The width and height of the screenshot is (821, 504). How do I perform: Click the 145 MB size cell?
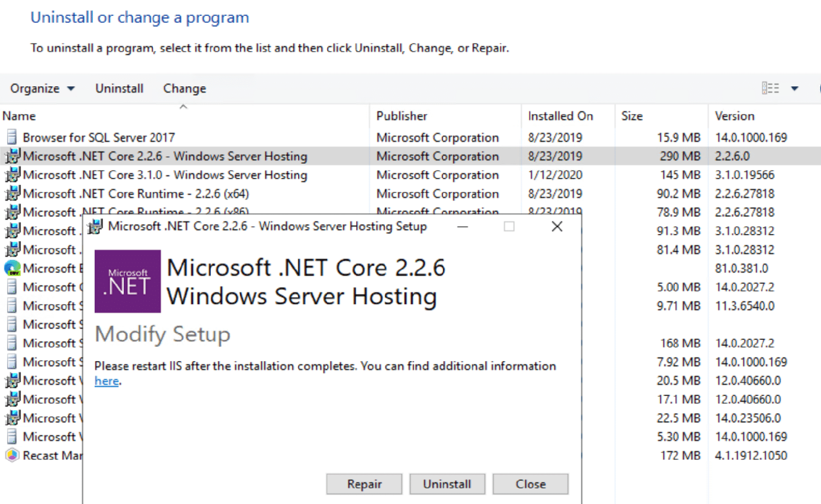coord(680,175)
